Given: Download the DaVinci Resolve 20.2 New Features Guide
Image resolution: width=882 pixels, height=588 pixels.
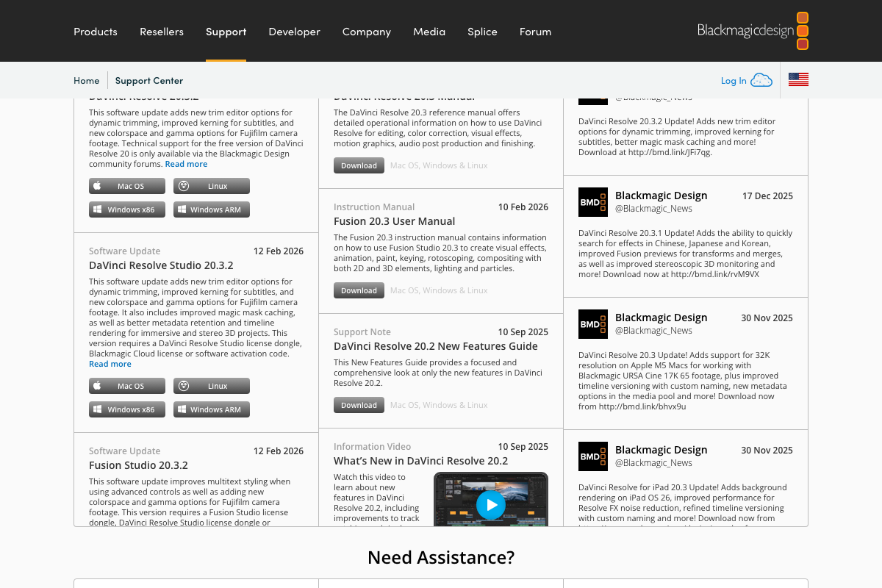Looking at the screenshot, I should [x=359, y=405].
